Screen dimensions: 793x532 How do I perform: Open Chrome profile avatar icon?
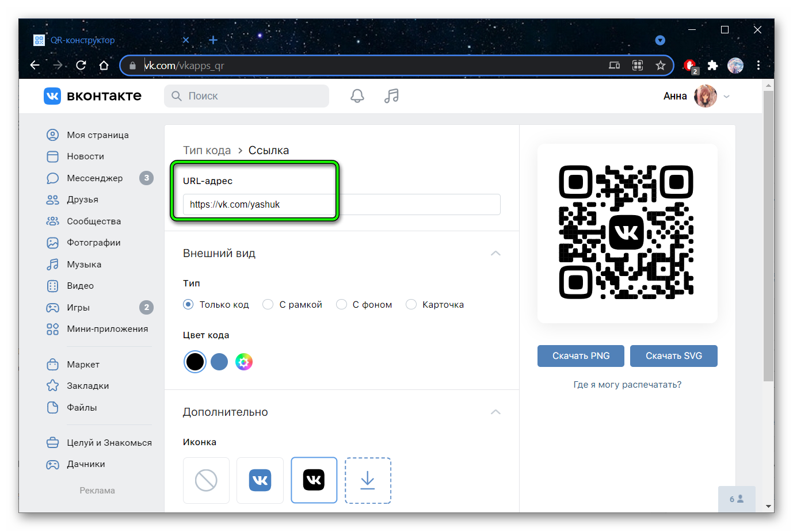coord(735,66)
